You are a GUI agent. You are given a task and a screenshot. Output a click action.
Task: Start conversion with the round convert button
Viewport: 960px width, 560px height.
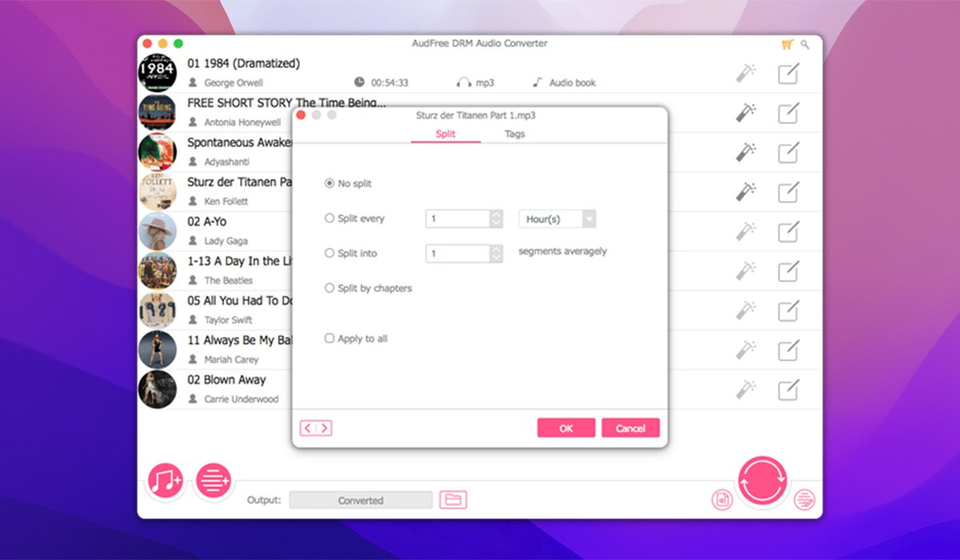(x=762, y=482)
